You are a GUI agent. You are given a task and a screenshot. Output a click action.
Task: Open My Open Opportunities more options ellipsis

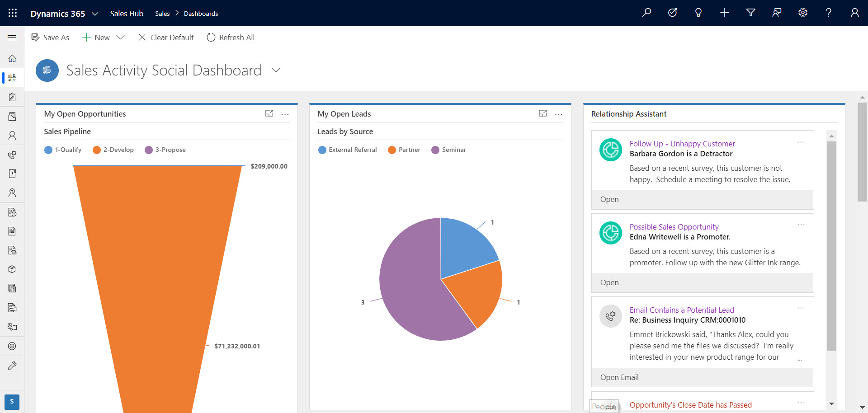(285, 114)
